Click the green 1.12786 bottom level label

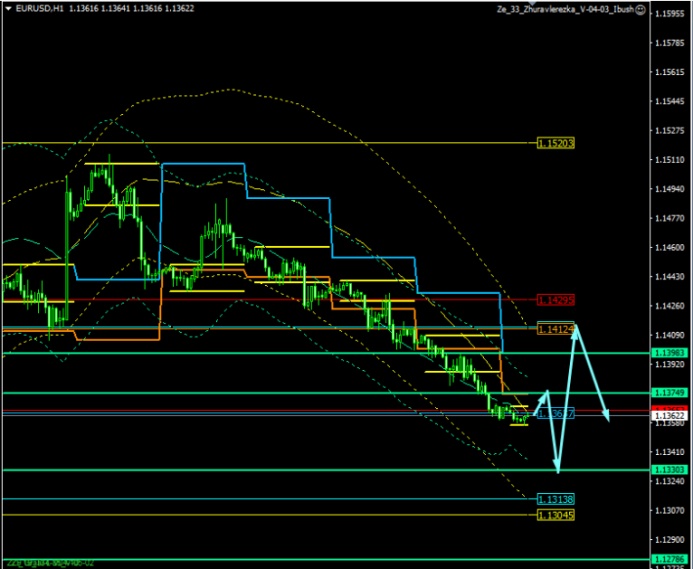click(668, 560)
